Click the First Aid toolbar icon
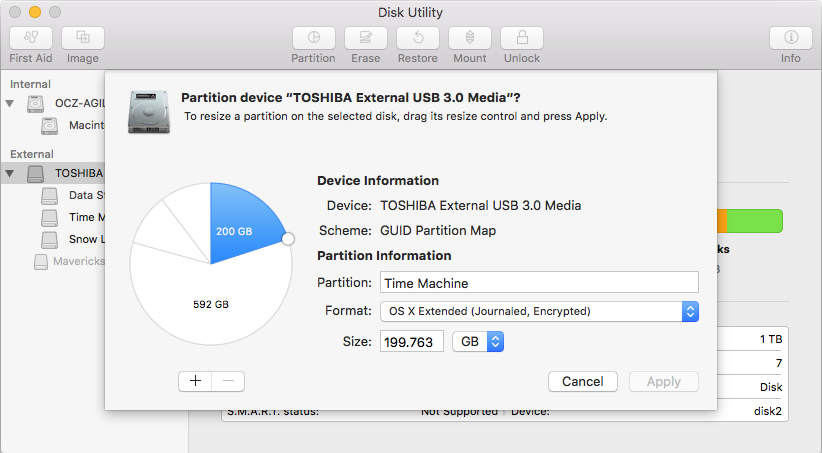822x453 pixels. coord(31,38)
